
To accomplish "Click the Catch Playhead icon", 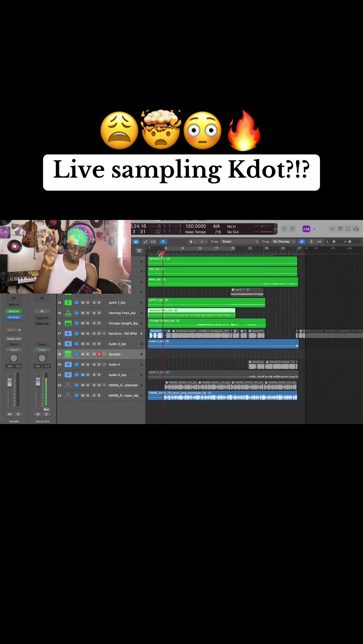I will coord(163,242).
